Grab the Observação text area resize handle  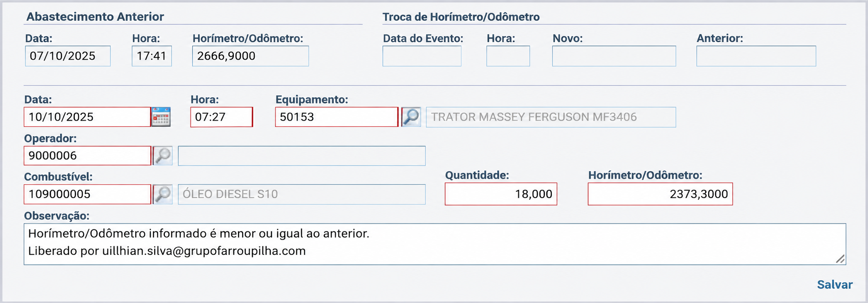click(840, 259)
